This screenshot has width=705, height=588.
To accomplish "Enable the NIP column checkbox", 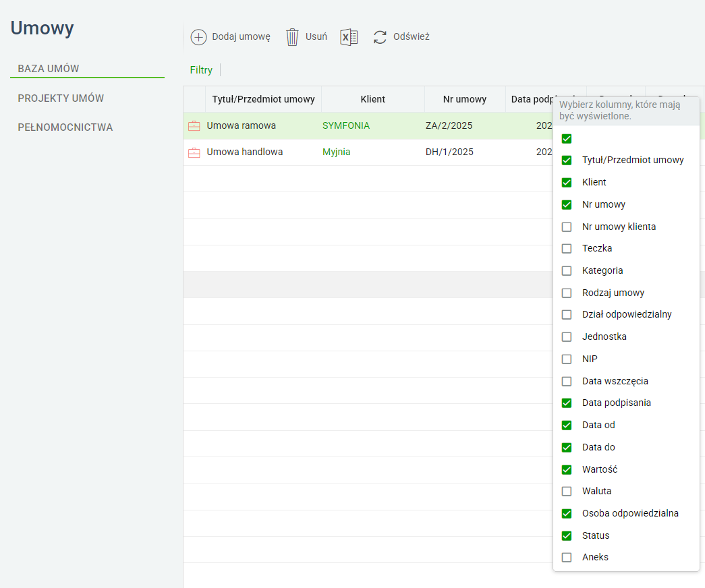I will coord(567,359).
